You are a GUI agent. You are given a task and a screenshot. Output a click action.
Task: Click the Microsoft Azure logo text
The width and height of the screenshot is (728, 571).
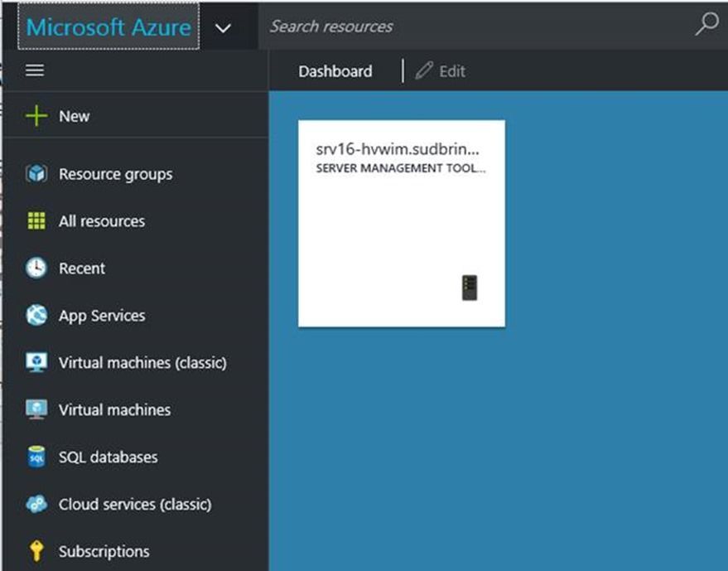[108, 27]
